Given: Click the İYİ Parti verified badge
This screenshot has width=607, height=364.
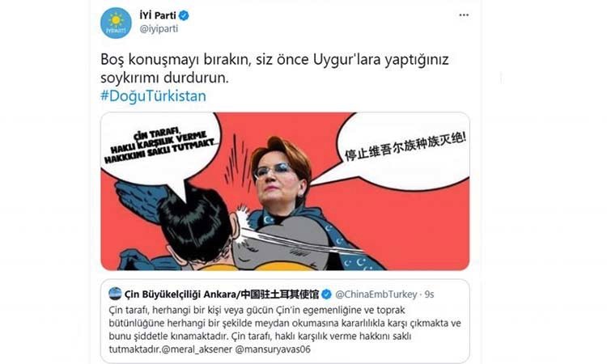Looking at the screenshot, I should pos(184,15).
